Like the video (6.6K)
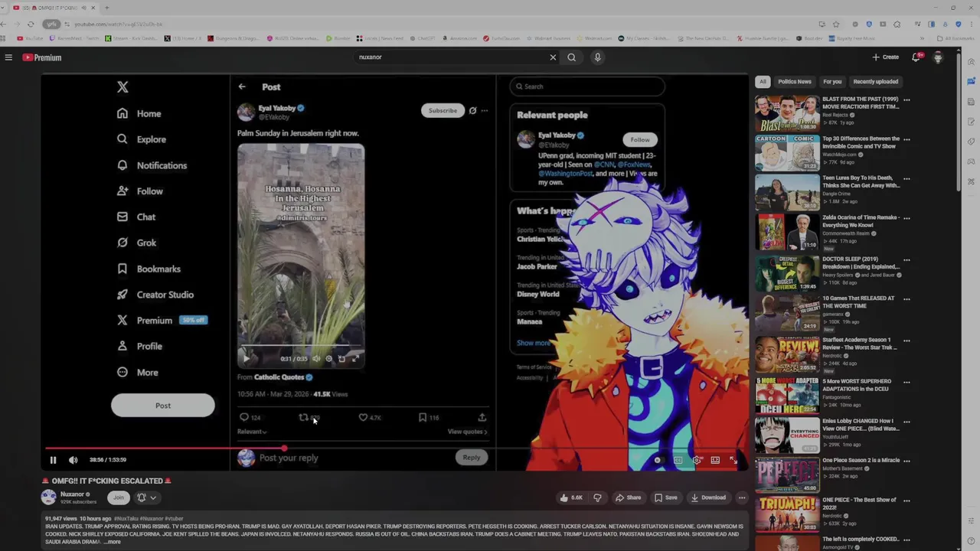This screenshot has height=551, width=980. click(x=571, y=497)
